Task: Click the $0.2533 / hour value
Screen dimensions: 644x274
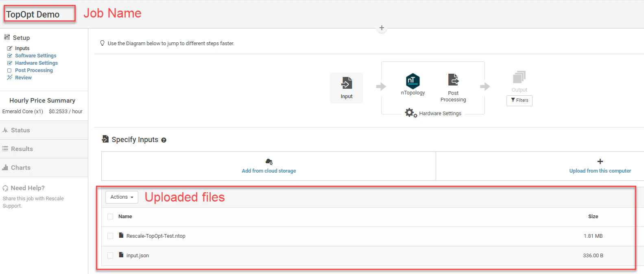Action: click(x=65, y=112)
